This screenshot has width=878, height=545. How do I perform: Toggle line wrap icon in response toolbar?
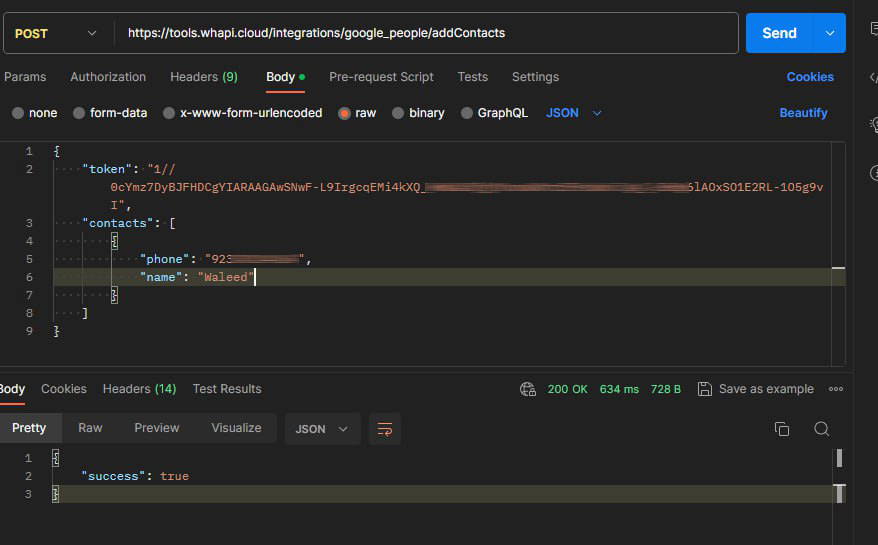(x=384, y=429)
